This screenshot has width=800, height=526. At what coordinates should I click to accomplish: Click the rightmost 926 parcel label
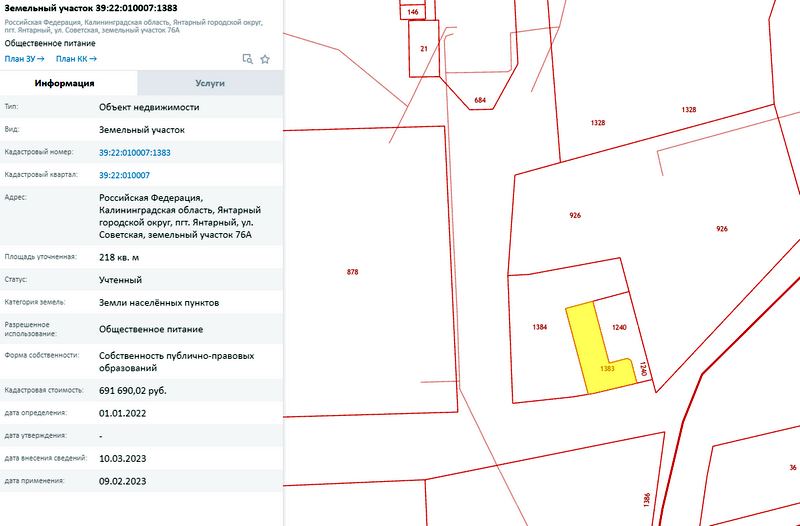[721, 229]
